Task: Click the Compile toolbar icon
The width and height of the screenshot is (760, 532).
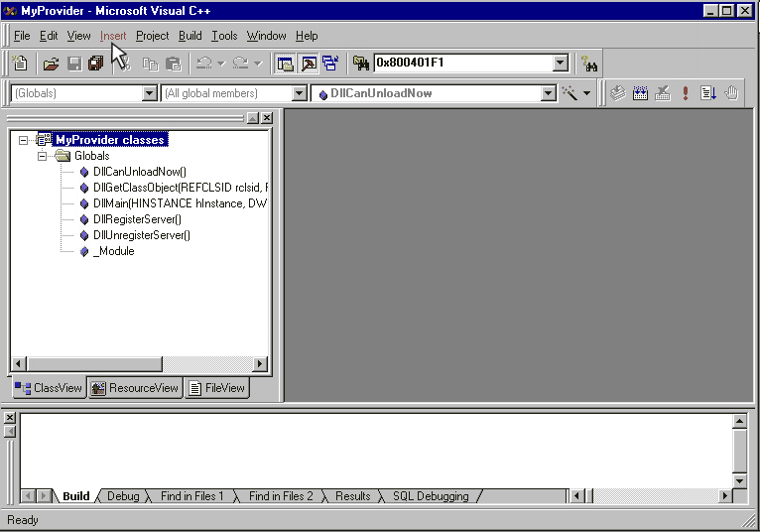Action: tap(617, 92)
